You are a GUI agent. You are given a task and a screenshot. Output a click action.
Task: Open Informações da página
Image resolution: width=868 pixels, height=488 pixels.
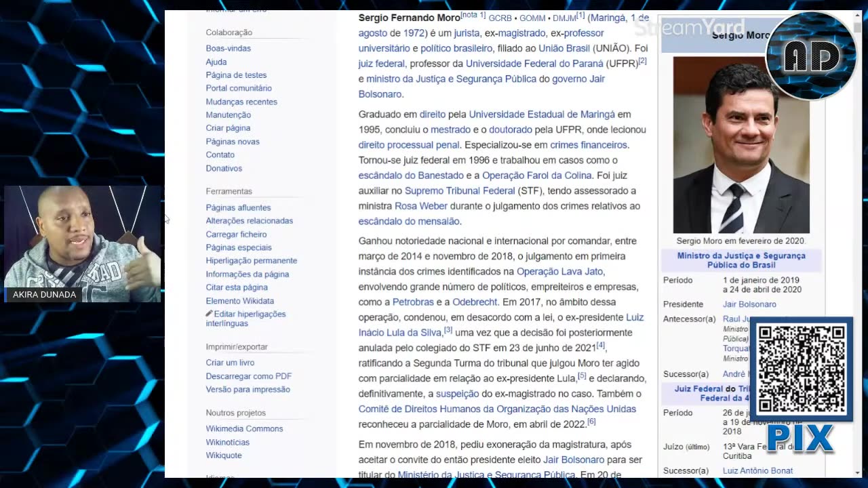click(248, 274)
